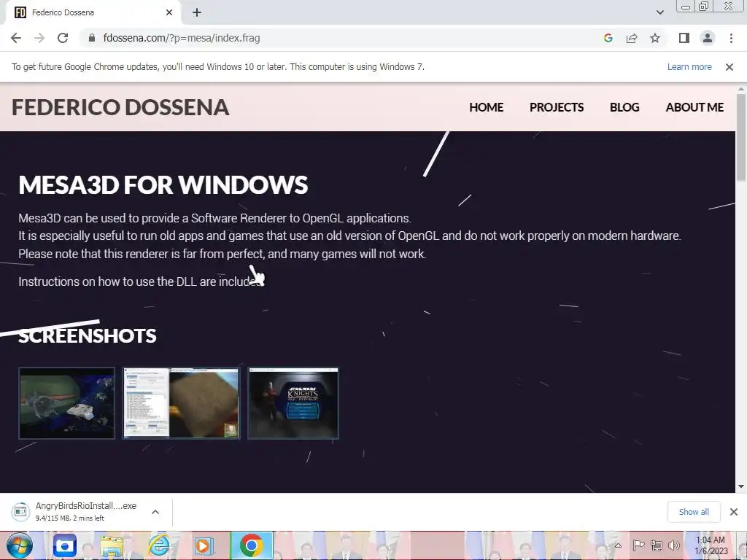Show hidden system tray icons arrow
Image resolution: width=747 pixels, height=560 pixels.
point(618,545)
